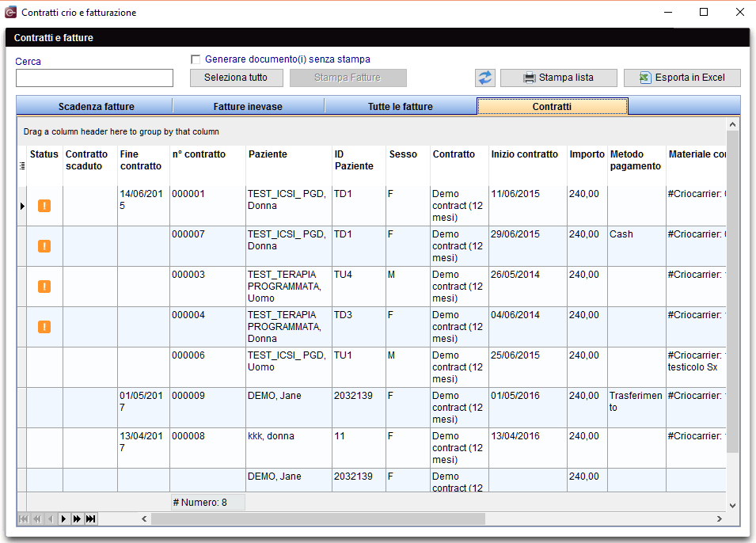Screen dimensions: 756x543
Task: Go to next record navigator button
Action: click(63, 519)
